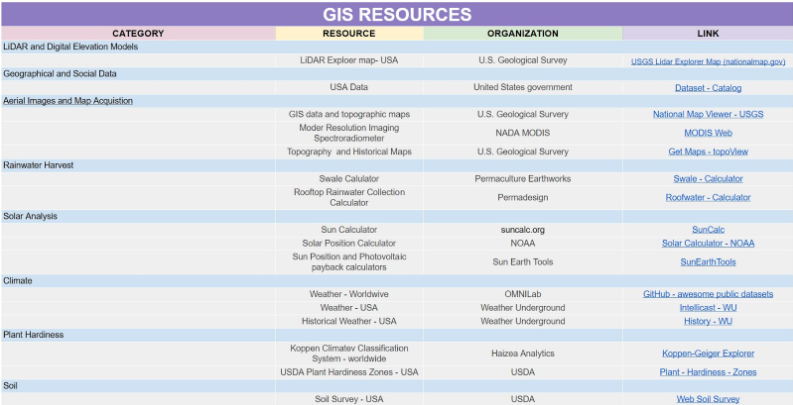The width and height of the screenshot is (793, 405).
Task: Select the CATEGORY column header
Action: click(138, 33)
